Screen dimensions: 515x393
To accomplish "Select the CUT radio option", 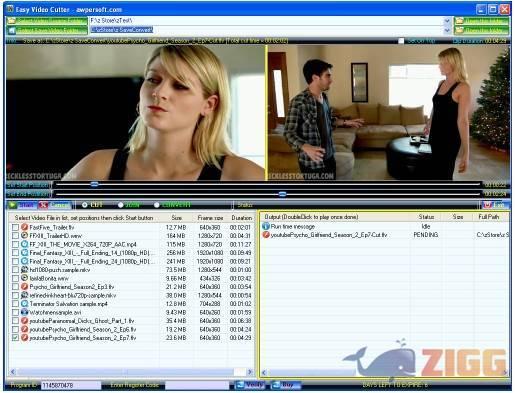I will point(85,205).
